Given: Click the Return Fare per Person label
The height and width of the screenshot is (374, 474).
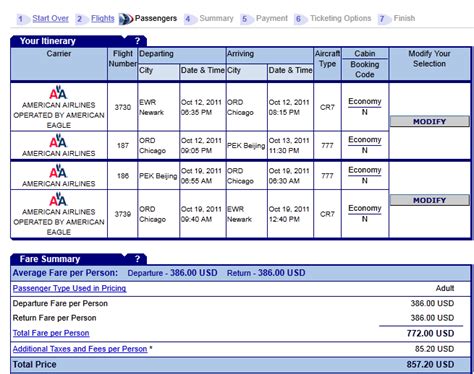Looking at the screenshot, I should click(54, 318).
